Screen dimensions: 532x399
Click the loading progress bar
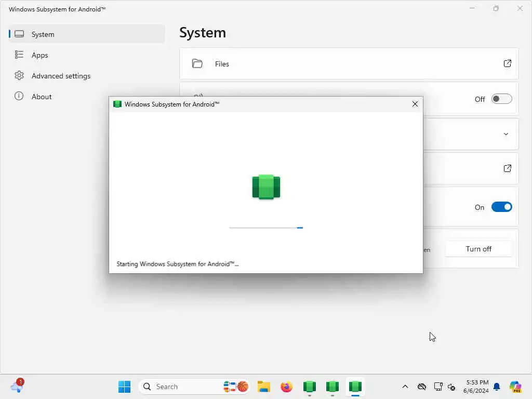click(x=266, y=228)
